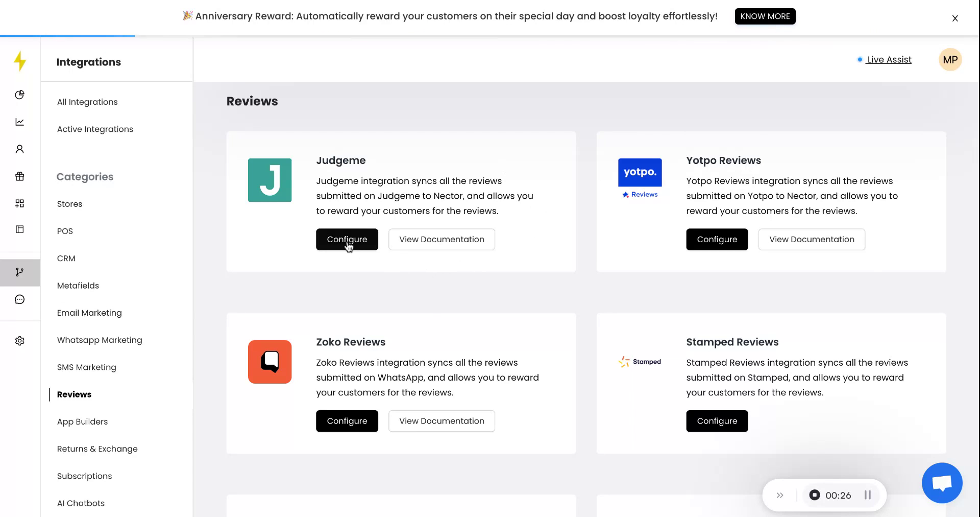Click the lightning bolt Nector logo

point(20,61)
